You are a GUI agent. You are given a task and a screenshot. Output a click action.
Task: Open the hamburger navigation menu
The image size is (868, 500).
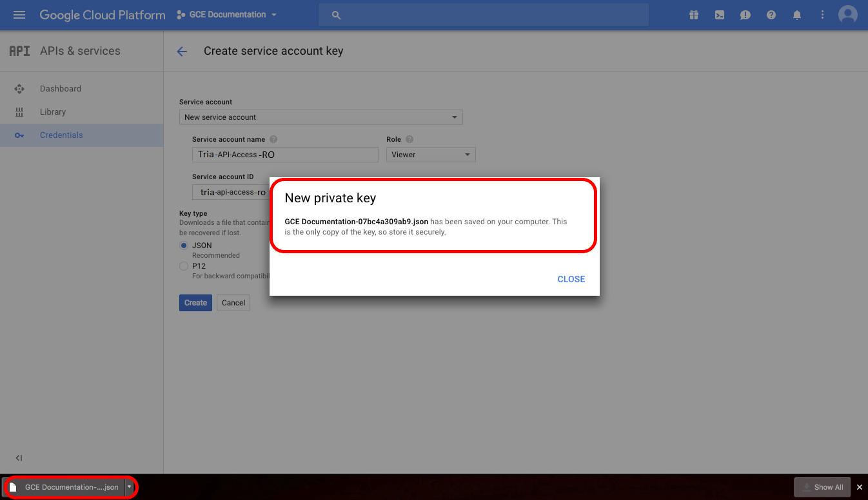(x=19, y=15)
